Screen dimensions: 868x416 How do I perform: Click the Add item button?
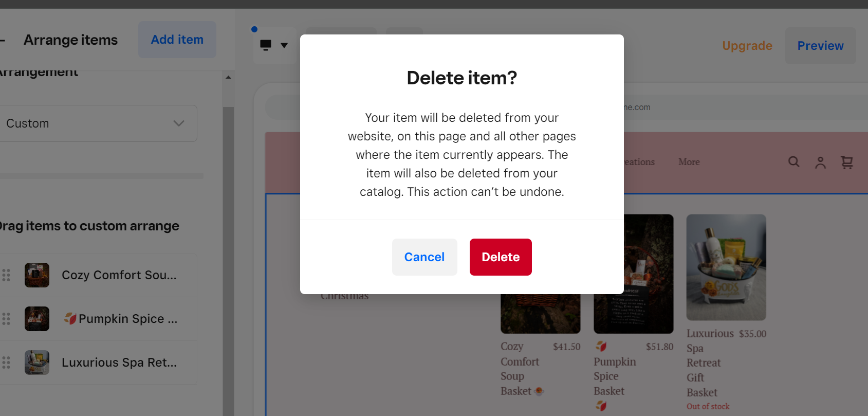(x=177, y=40)
